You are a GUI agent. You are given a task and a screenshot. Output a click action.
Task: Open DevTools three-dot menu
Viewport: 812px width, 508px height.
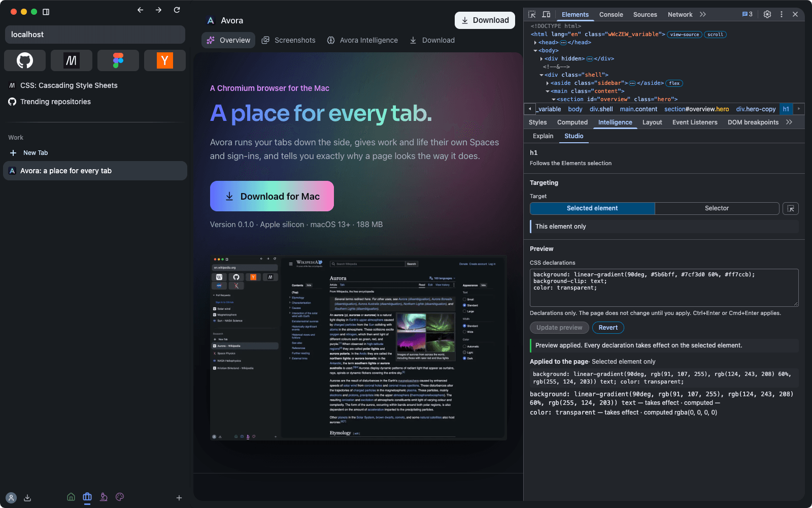point(782,14)
